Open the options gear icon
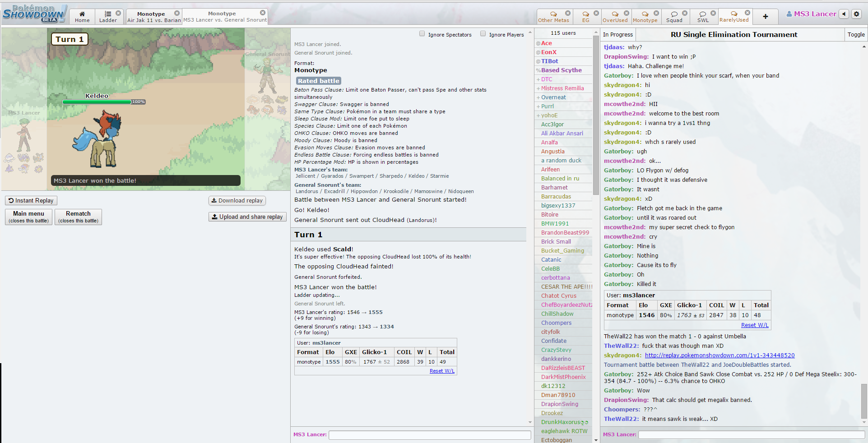Viewport: 868px width, 443px height. 856,14
